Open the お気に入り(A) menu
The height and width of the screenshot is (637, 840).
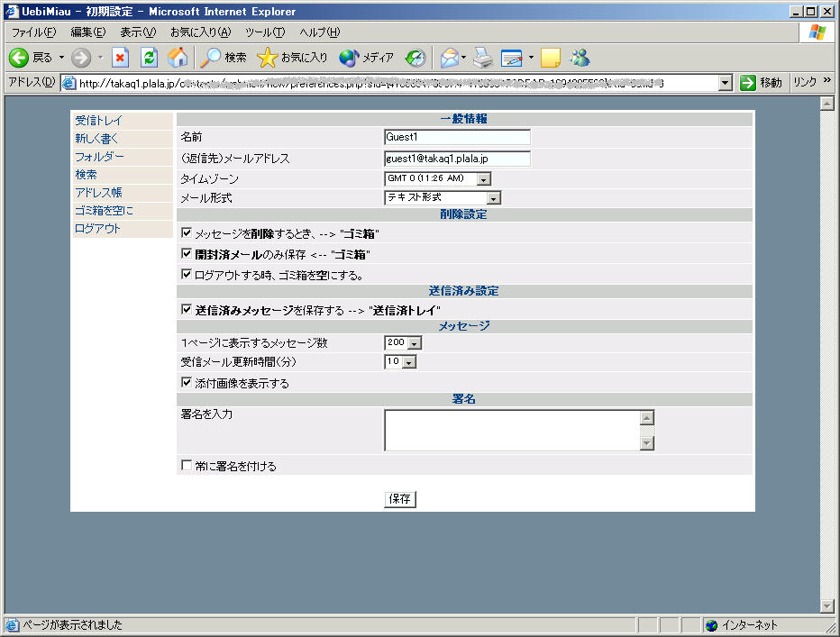[x=200, y=32]
